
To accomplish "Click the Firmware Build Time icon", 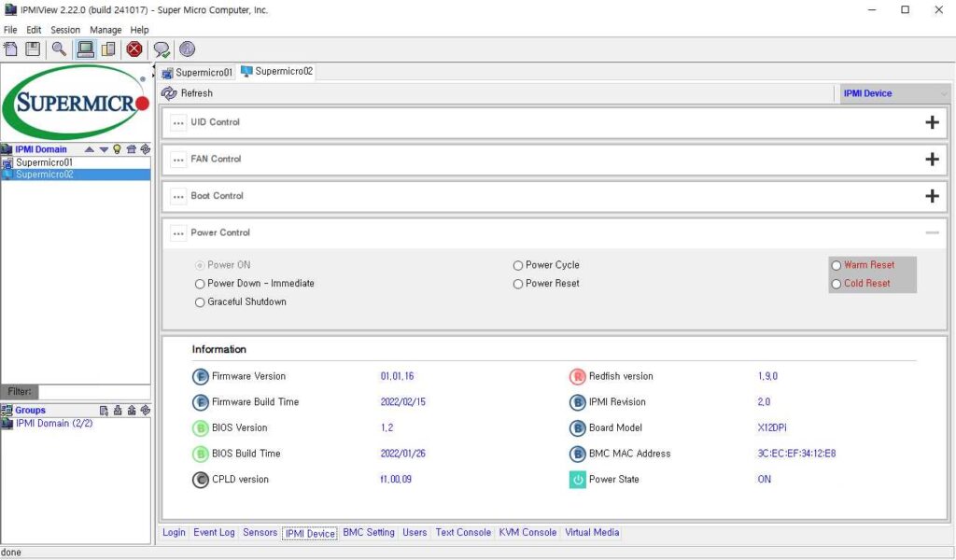I will tap(201, 402).
